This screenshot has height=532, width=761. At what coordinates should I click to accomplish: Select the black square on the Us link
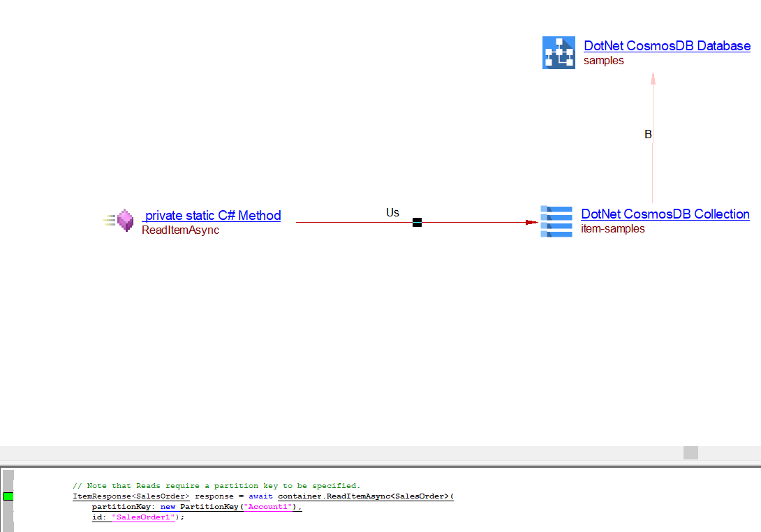417,223
